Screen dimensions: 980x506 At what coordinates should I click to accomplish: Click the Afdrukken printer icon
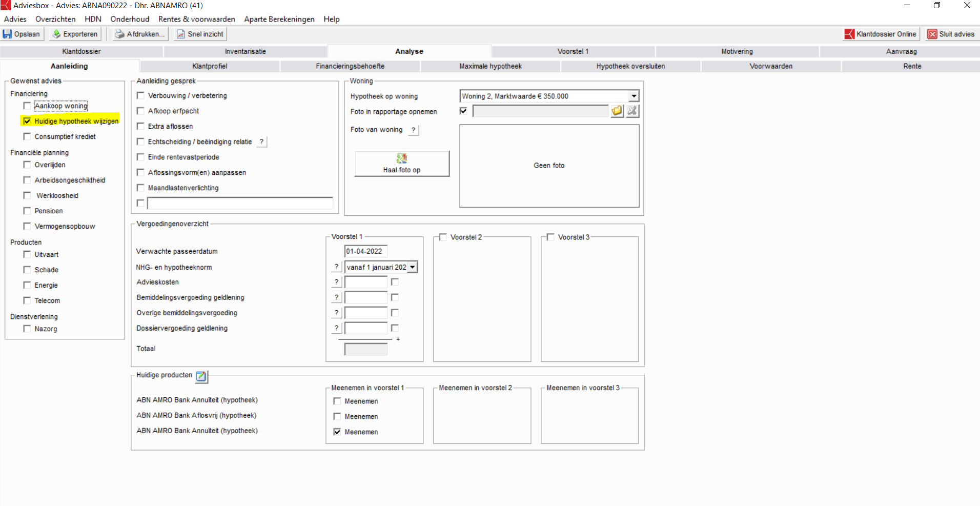(x=119, y=34)
